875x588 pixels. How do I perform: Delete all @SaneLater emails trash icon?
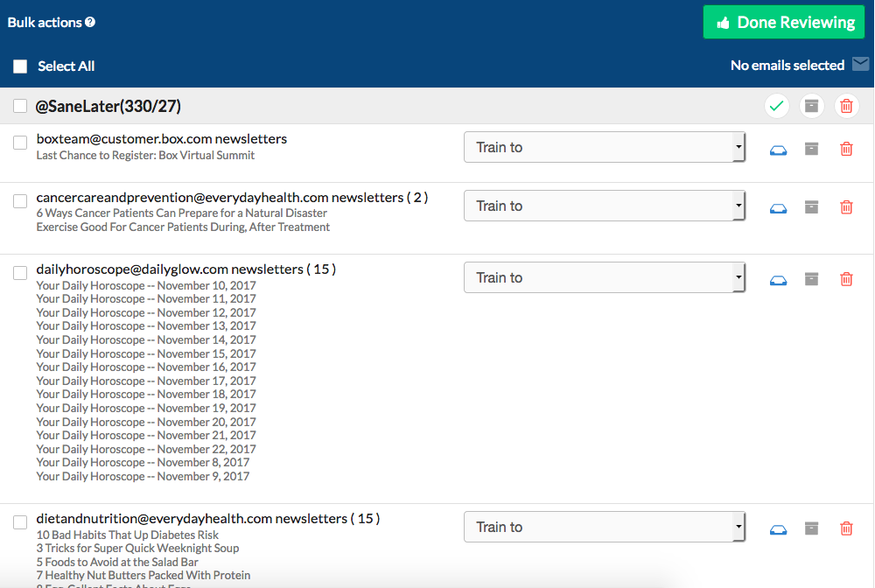(x=846, y=106)
